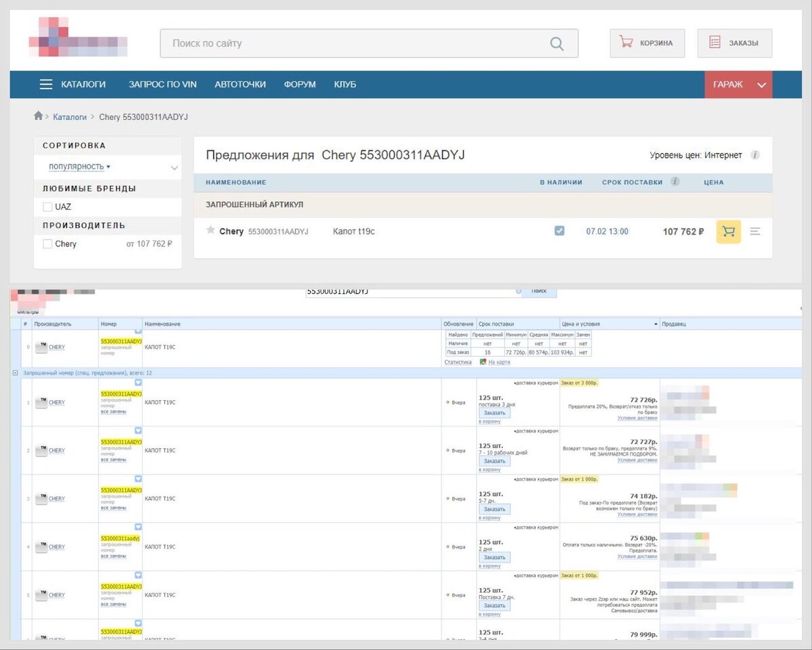Click the price level info icon
This screenshot has width=812, height=650.
755,155
